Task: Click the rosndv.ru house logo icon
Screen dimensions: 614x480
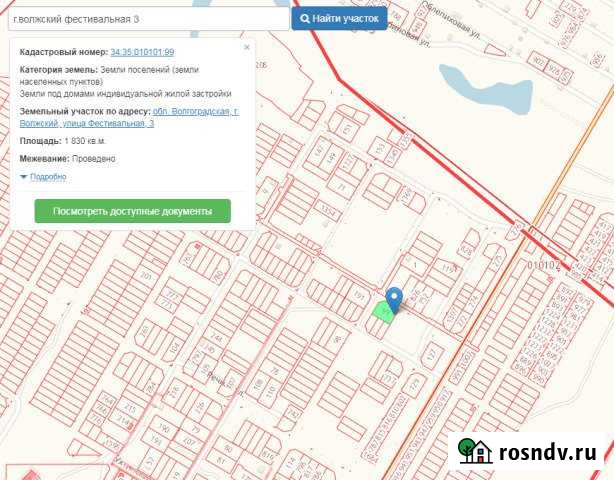Action: tap(473, 450)
